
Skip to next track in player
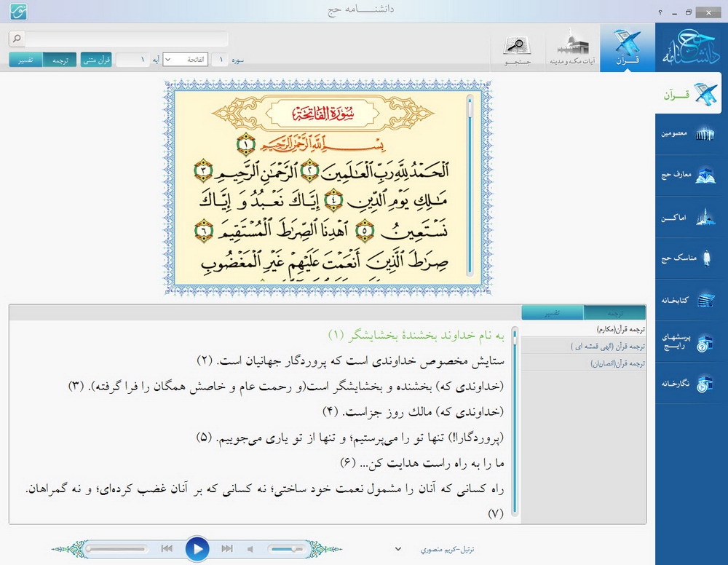point(227,549)
